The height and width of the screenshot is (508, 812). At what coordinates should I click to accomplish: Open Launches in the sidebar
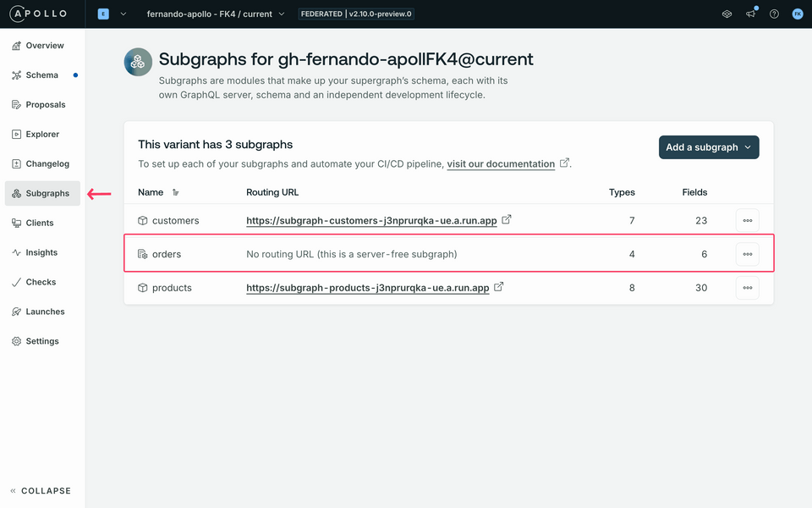click(42, 312)
